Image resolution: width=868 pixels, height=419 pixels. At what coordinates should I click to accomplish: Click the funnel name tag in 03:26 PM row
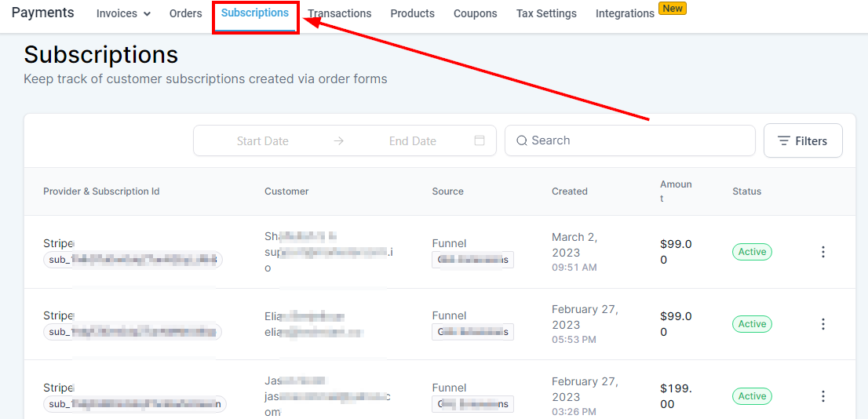pyautogui.click(x=472, y=404)
